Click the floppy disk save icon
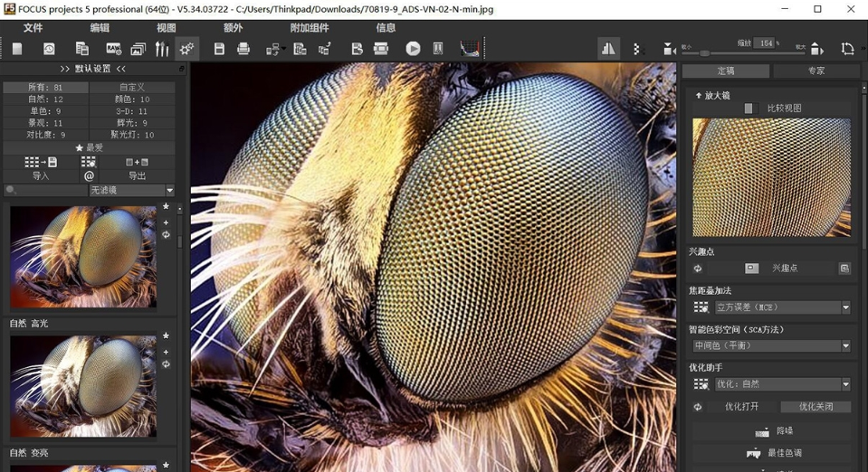 click(219, 49)
